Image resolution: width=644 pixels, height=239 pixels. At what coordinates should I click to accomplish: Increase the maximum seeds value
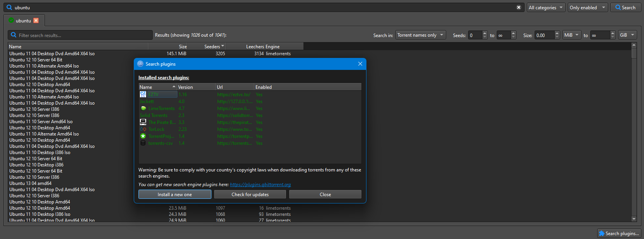(513, 33)
